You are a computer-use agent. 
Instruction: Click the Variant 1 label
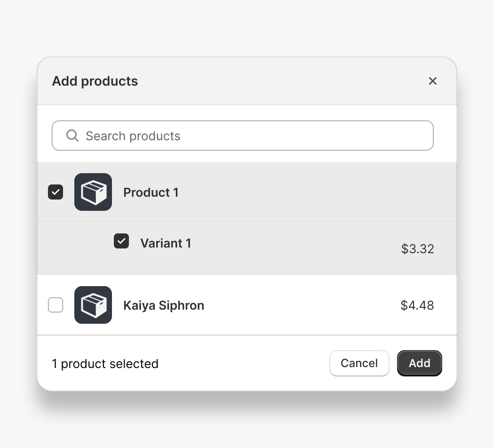166,243
